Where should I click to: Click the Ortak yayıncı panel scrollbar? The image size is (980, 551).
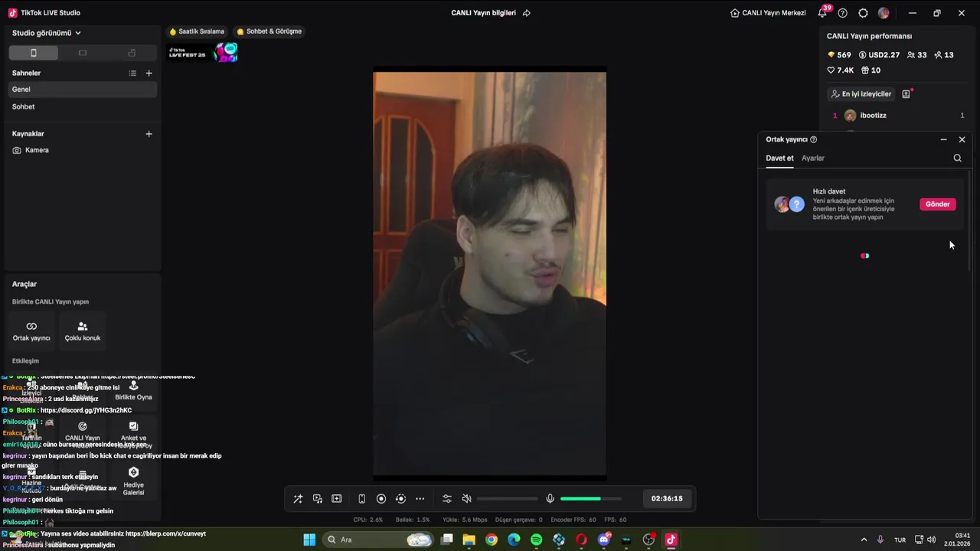(969, 220)
